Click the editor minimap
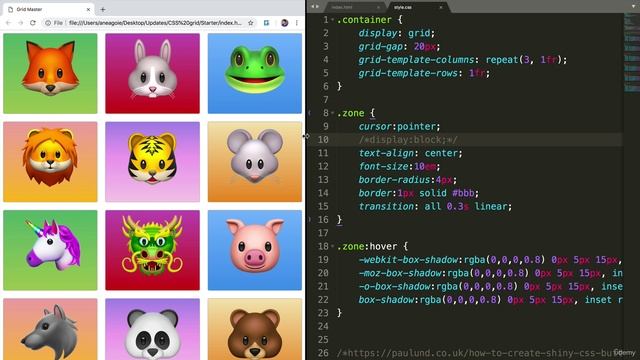This screenshot has height=360, width=640. pyautogui.click(x=631, y=53)
